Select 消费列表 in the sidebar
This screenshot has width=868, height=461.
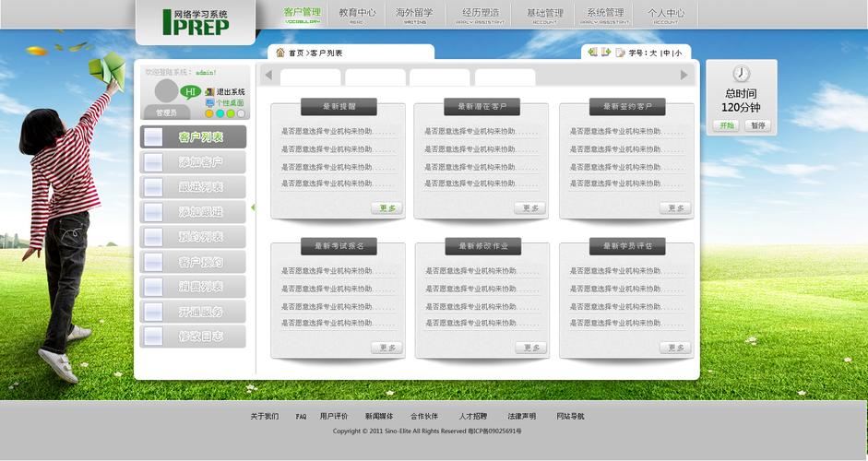(x=193, y=287)
